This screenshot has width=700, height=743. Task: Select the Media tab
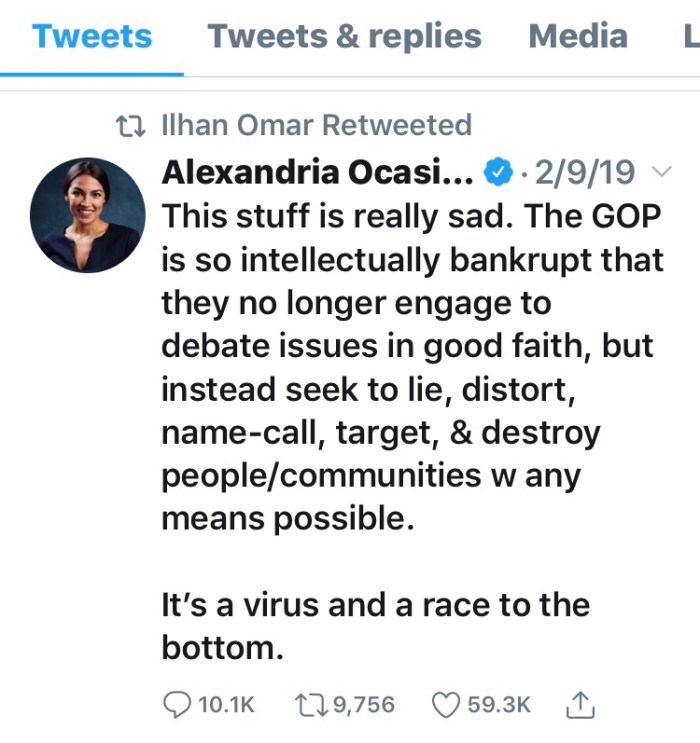[x=578, y=37]
